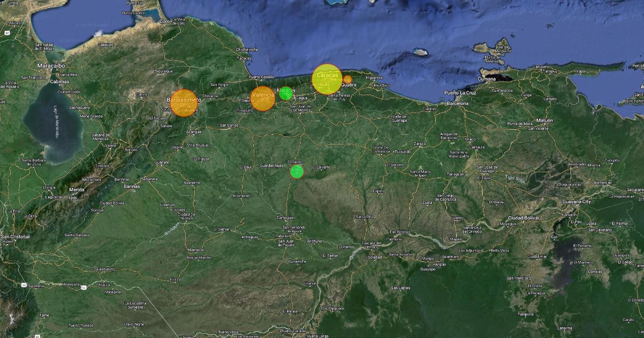Click the orange circle marker on Valencia
The height and width of the screenshot is (338, 644).
pos(262,98)
